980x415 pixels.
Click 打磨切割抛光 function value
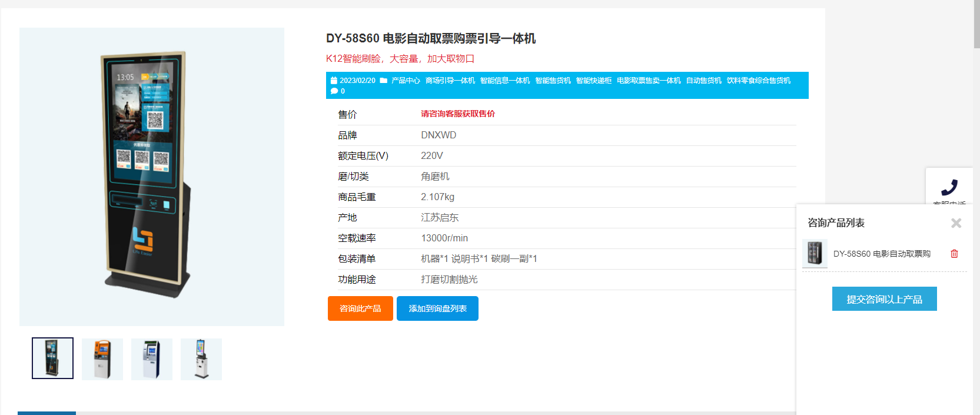pyautogui.click(x=449, y=280)
